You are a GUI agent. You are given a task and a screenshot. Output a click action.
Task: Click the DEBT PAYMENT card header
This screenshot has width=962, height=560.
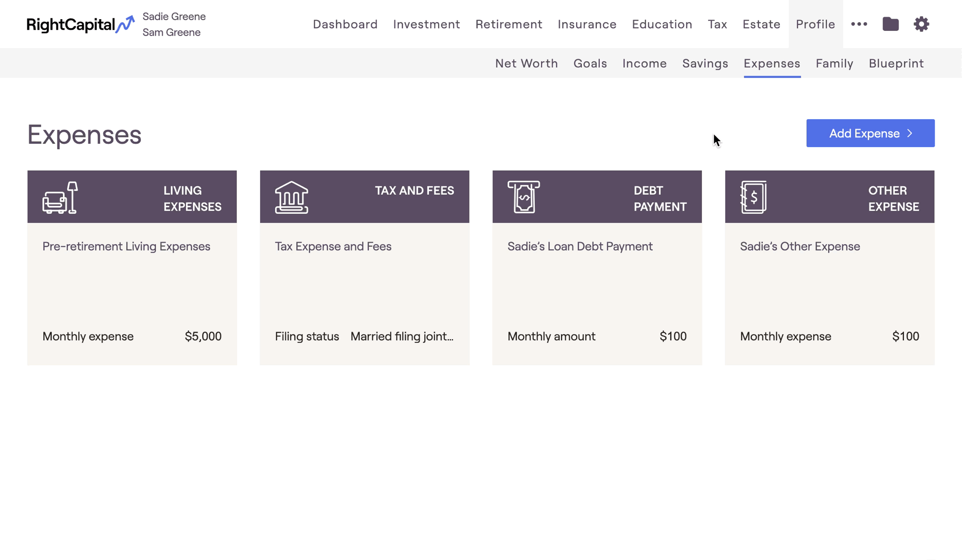(597, 197)
